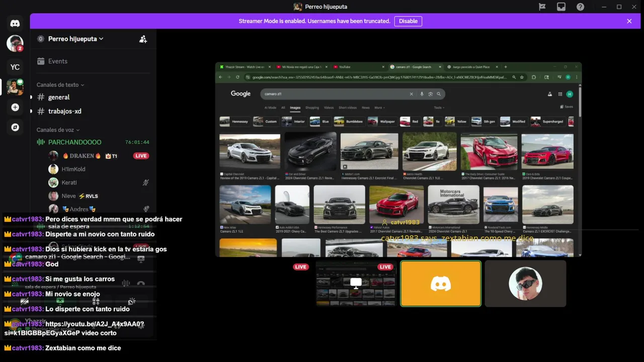Switch to Shopping search tab
Screen dimensions: 644x362
tap(312, 108)
